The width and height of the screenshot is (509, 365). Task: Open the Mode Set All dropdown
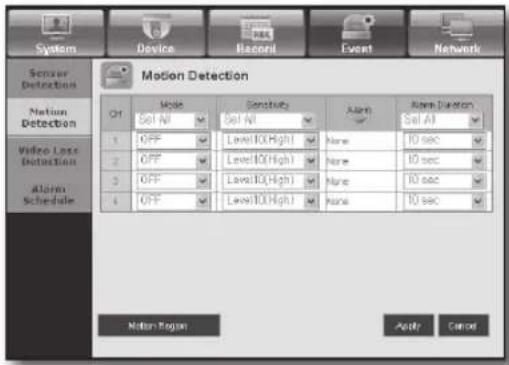172,120
